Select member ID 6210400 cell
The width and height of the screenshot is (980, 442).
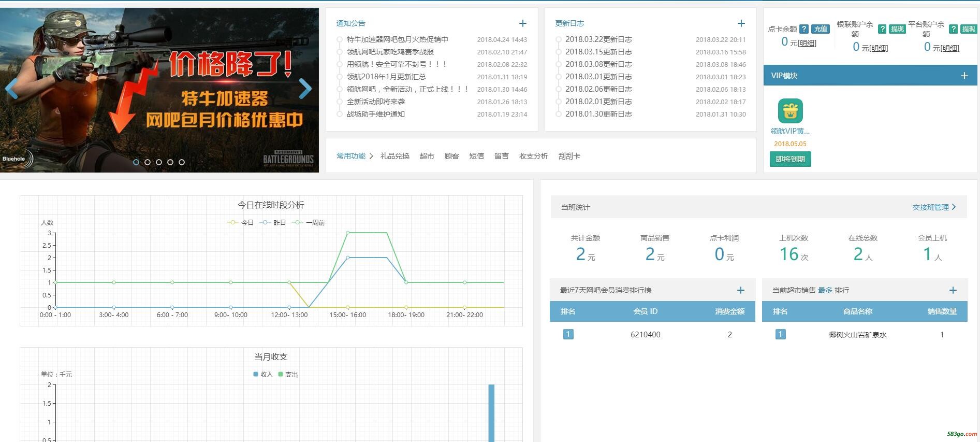click(646, 335)
